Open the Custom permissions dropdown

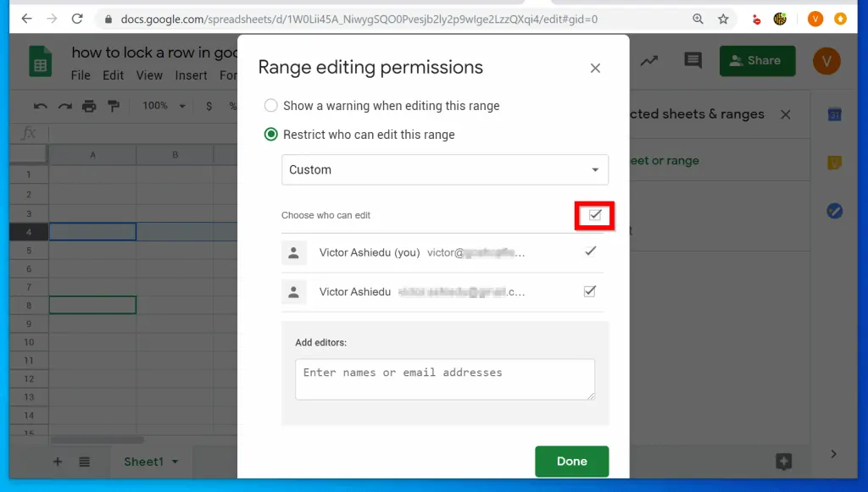(x=444, y=169)
